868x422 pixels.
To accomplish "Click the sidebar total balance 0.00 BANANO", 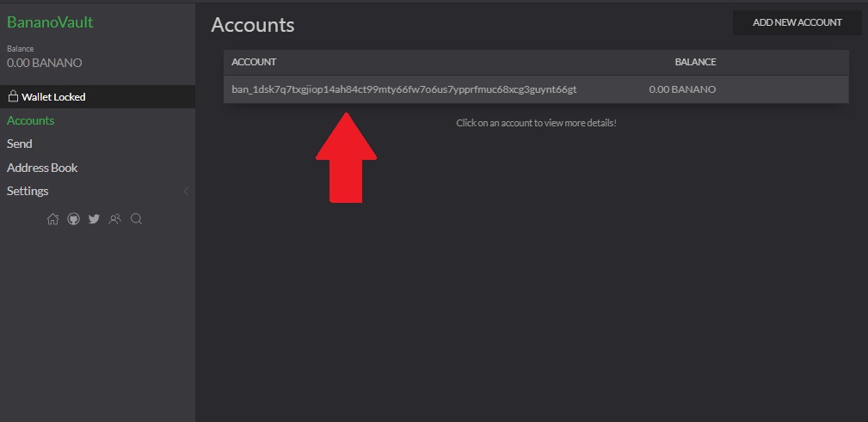I will (45, 63).
